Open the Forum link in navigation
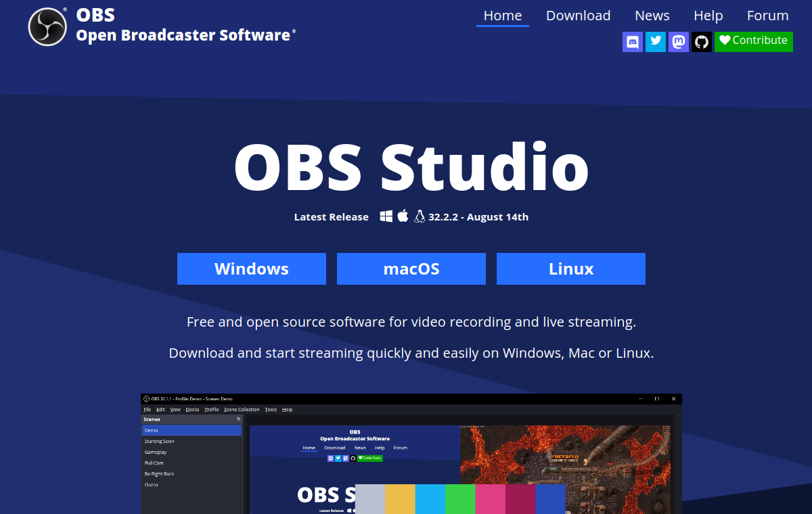Screen dimensions: 812x514 coord(768,16)
